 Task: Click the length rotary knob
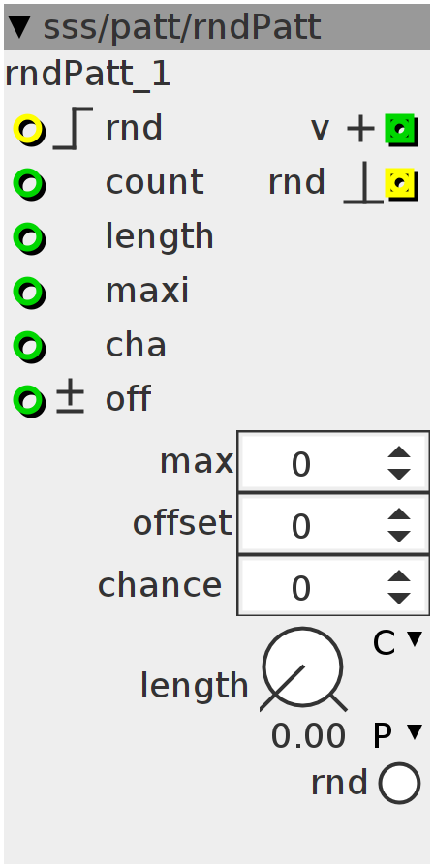(303, 668)
